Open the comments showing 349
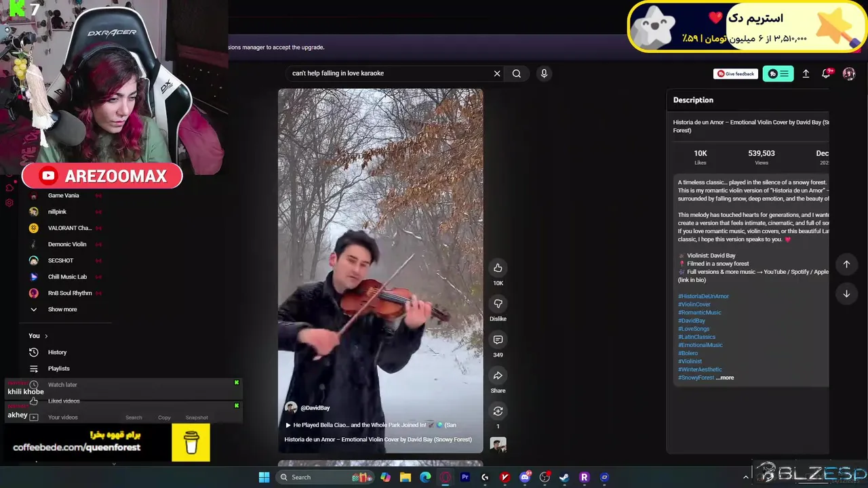The height and width of the screenshot is (488, 868). pos(498,340)
